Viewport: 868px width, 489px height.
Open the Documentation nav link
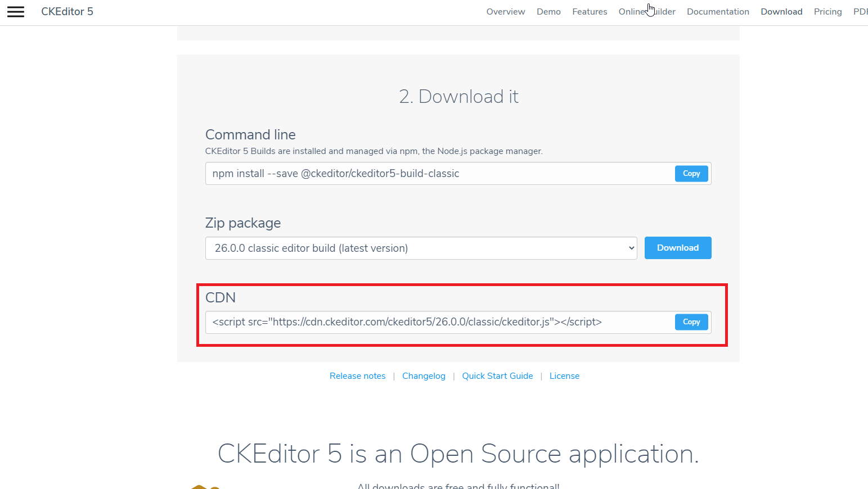[x=718, y=12]
